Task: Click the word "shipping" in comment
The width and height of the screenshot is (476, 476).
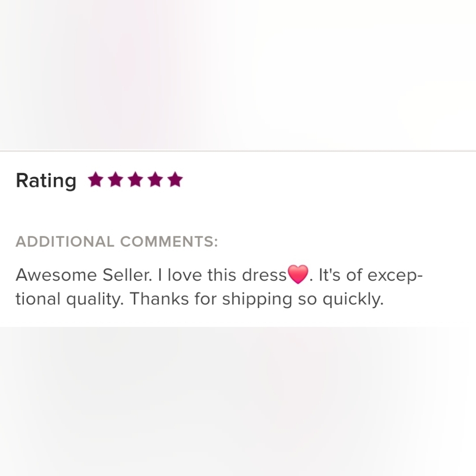Action: (257, 300)
